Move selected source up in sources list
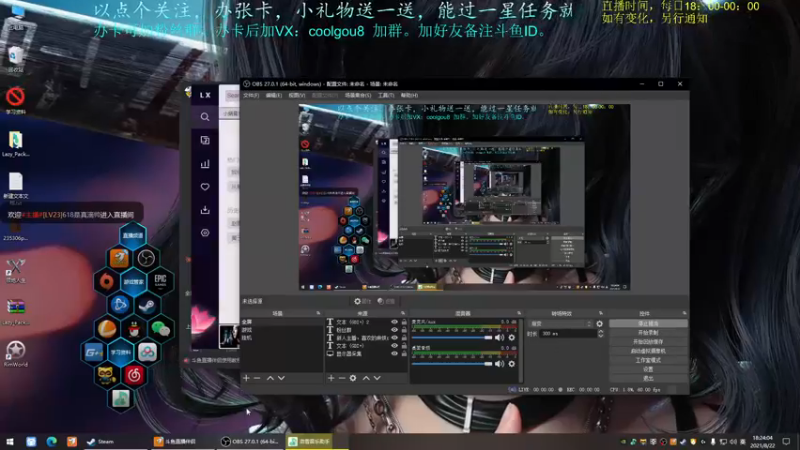Image resolution: width=800 pixels, height=450 pixels. 366,378
